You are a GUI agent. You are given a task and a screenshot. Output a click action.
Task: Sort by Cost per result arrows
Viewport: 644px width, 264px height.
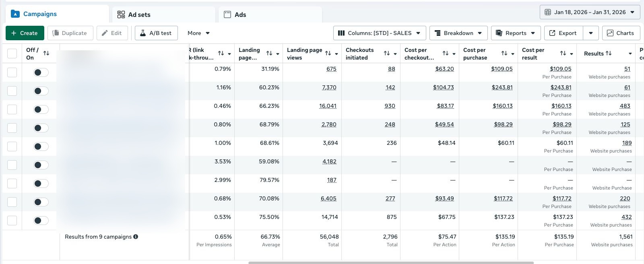pyautogui.click(x=563, y=53)
